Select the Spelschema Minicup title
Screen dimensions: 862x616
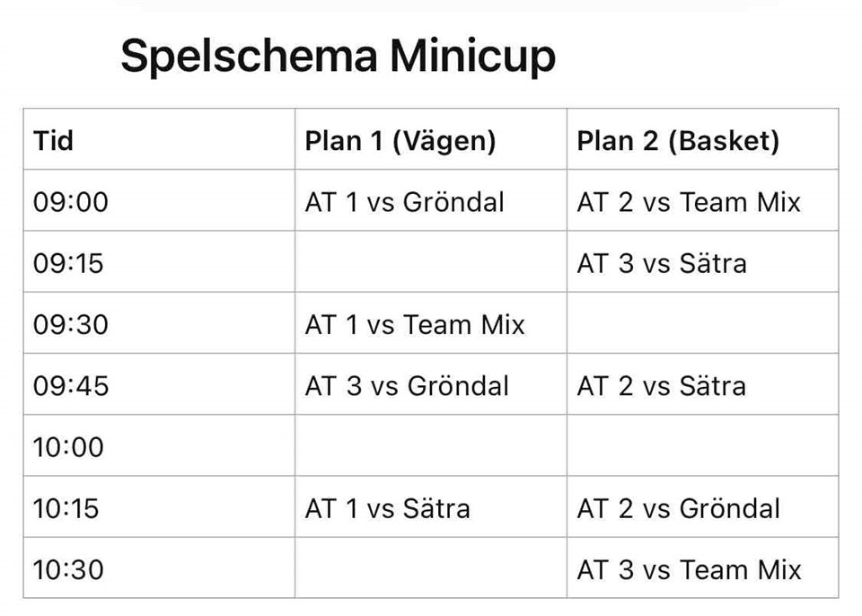339,56
